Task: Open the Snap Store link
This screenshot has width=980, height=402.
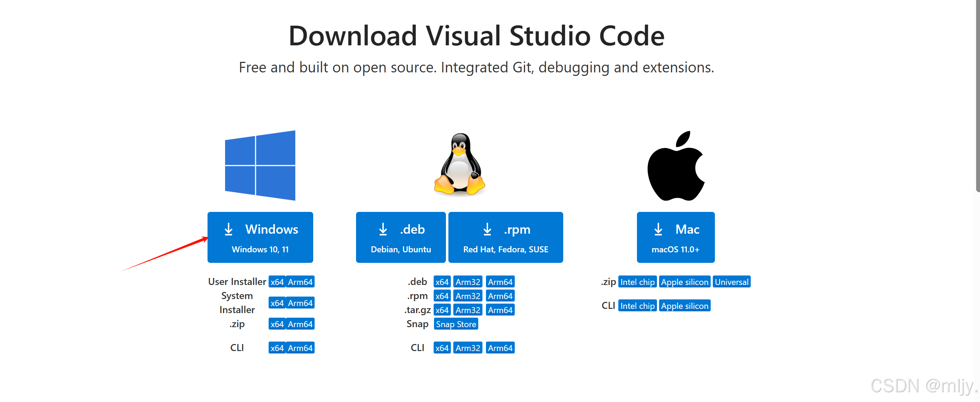Action: click(x=456, y=324)
